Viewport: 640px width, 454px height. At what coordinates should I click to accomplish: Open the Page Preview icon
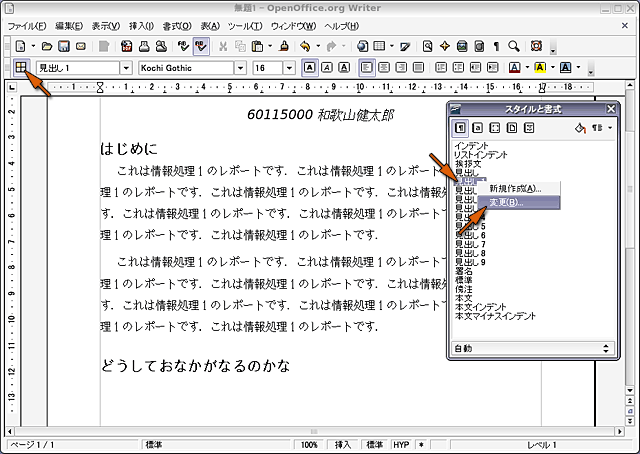[162, 46]
